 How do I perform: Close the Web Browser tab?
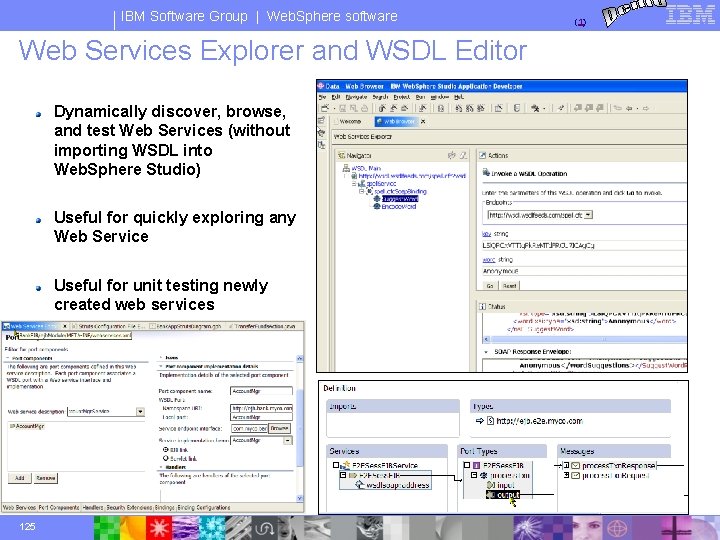click(x=423, y=121)
